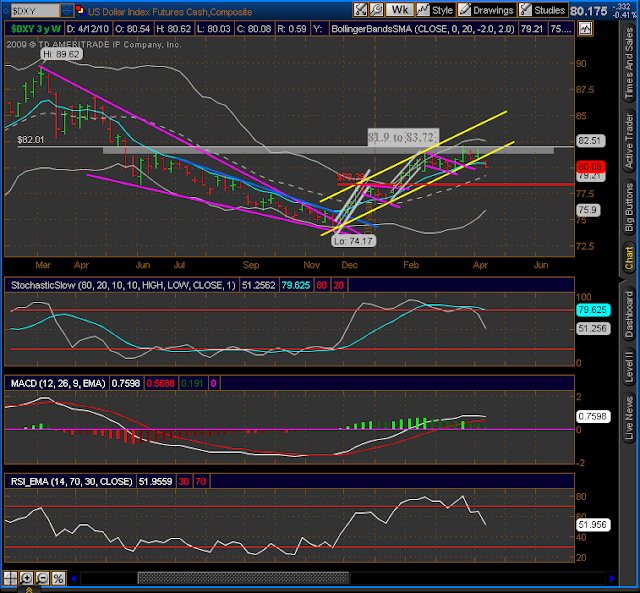
Task: Open the symbol dropdown arrow next to $DXY
Action: (x=67, y=11)
